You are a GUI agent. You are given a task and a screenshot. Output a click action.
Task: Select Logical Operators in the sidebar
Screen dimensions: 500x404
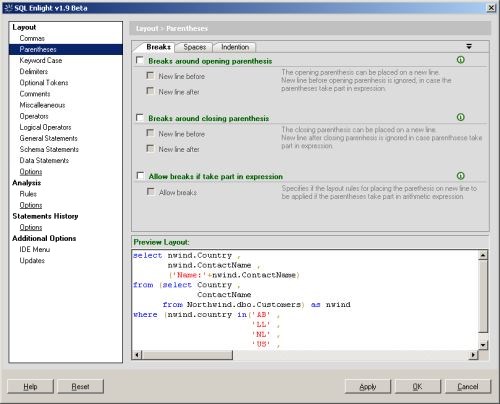pos(45,127)
